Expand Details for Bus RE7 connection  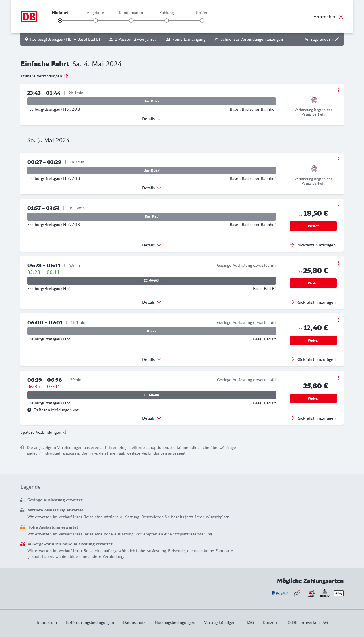point(152,245)
